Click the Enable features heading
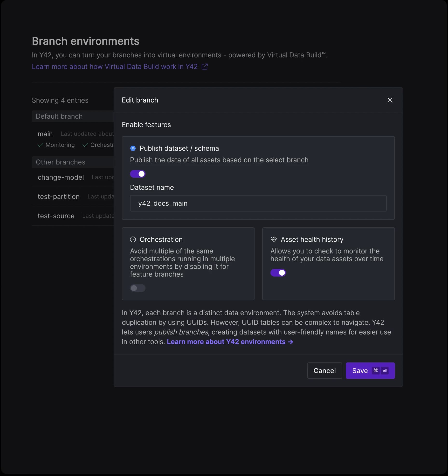 click(x=146, y=125)
